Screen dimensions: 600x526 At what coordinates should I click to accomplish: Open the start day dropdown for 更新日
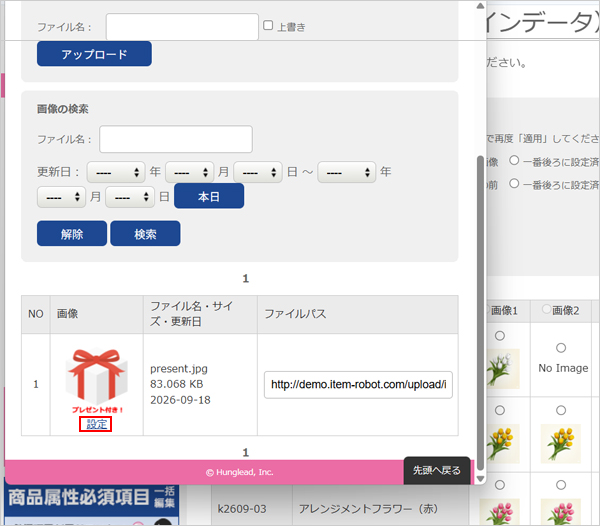(x=258, y=172)
